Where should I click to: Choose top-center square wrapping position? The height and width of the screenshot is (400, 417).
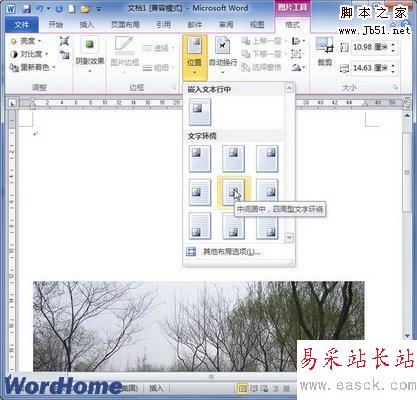[x=234, y=159]
